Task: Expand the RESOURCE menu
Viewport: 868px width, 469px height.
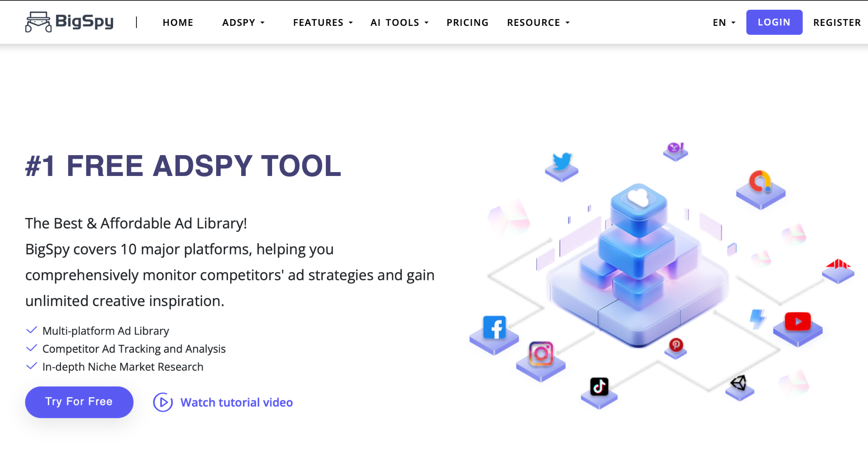Action: pos(537,22)
